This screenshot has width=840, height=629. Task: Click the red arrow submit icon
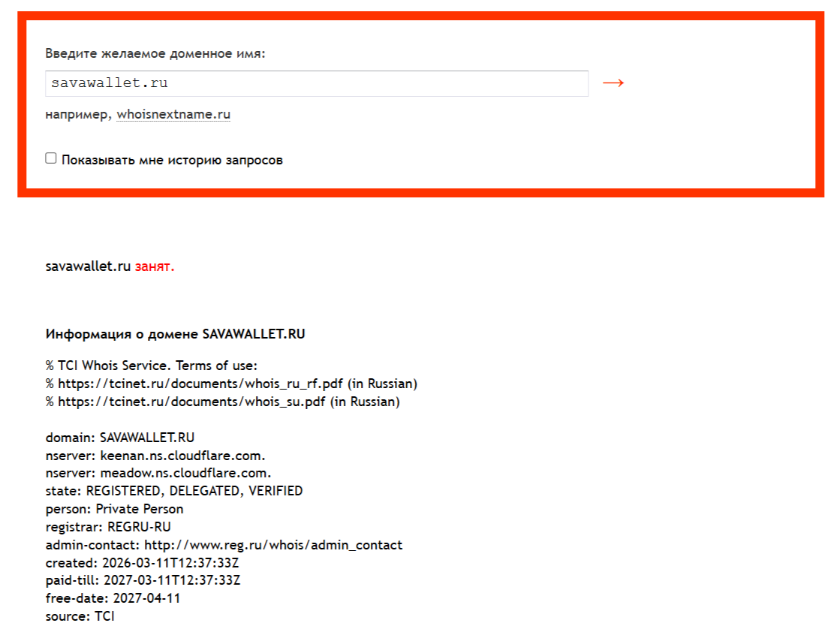[x=613, y=83]
